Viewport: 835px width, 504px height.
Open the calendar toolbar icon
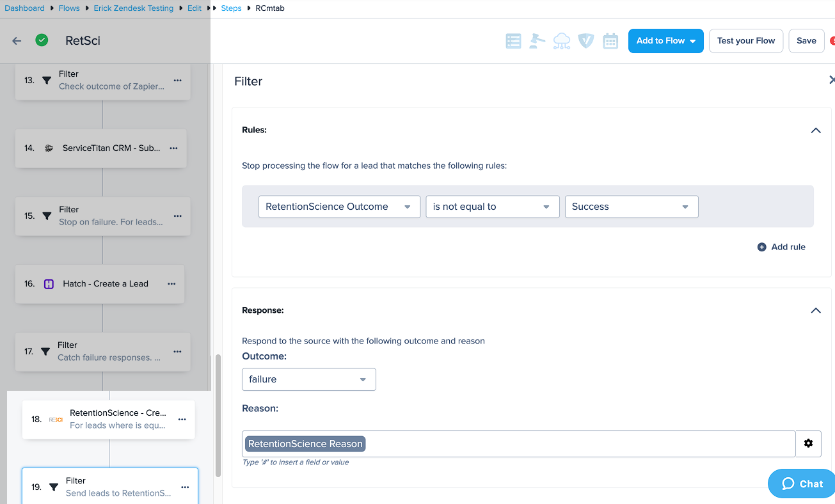click(610, 41)
